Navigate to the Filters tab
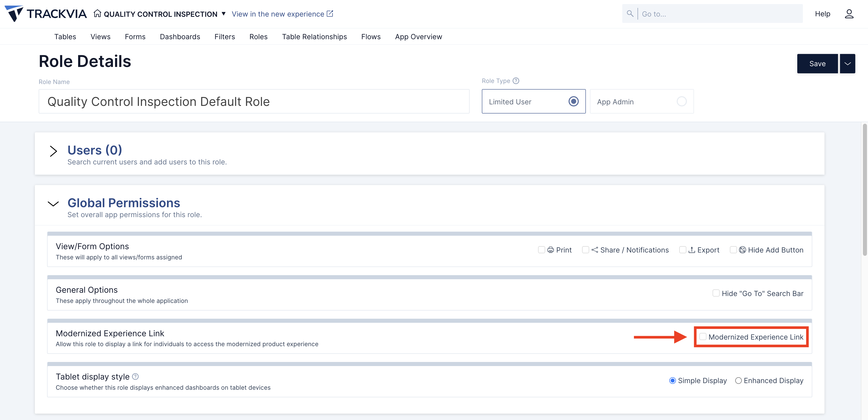Image resolution: width=868 pixels, height=420 pixels. click(225, 37)
